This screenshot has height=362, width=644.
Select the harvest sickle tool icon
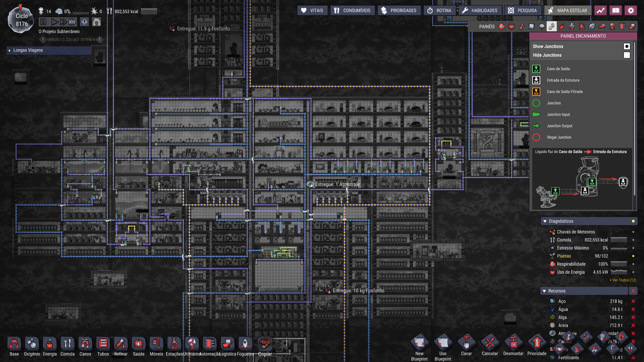(x=613, y=348)
